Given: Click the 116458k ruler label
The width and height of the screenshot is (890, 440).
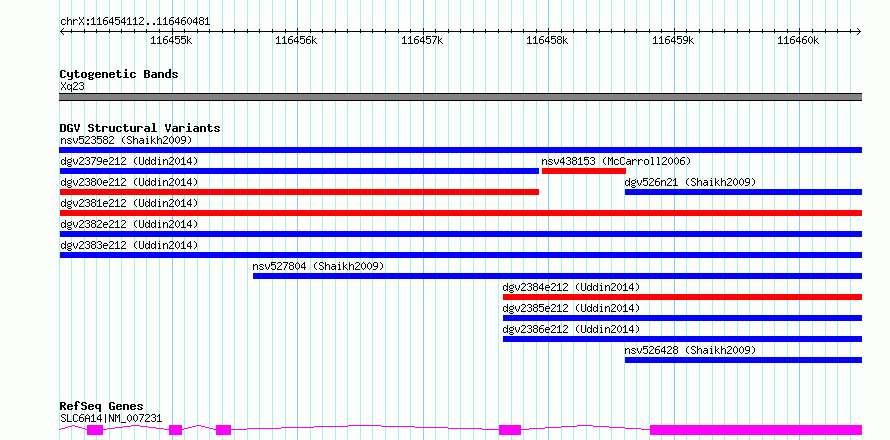Looking at the screenshot, I should [x=548, y=40].
